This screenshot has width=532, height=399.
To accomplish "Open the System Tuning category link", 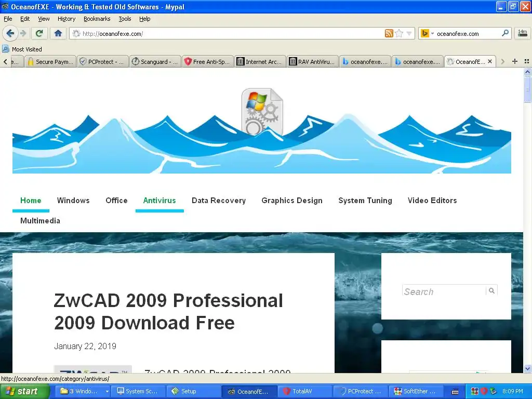I will point(365,201).
